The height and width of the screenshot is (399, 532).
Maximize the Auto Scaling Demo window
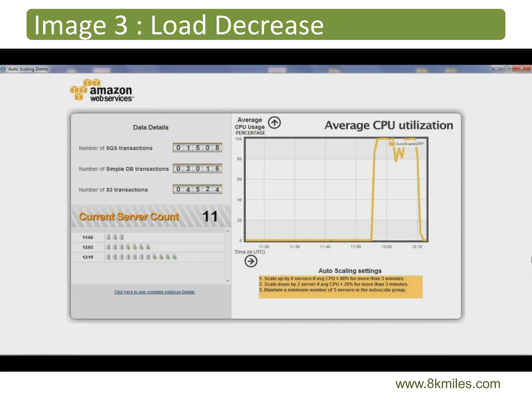pos(507,68)
